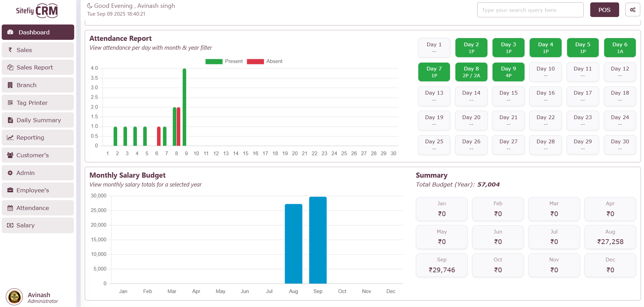This screenshot has width=644, height=307.
Task: Click the Customer's group icon
Action: click(10, 155)
